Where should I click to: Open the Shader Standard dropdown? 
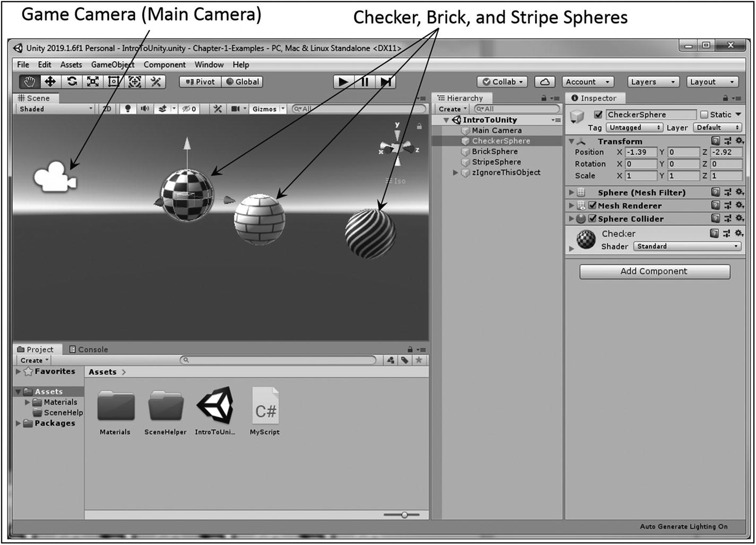pos(688,246)
